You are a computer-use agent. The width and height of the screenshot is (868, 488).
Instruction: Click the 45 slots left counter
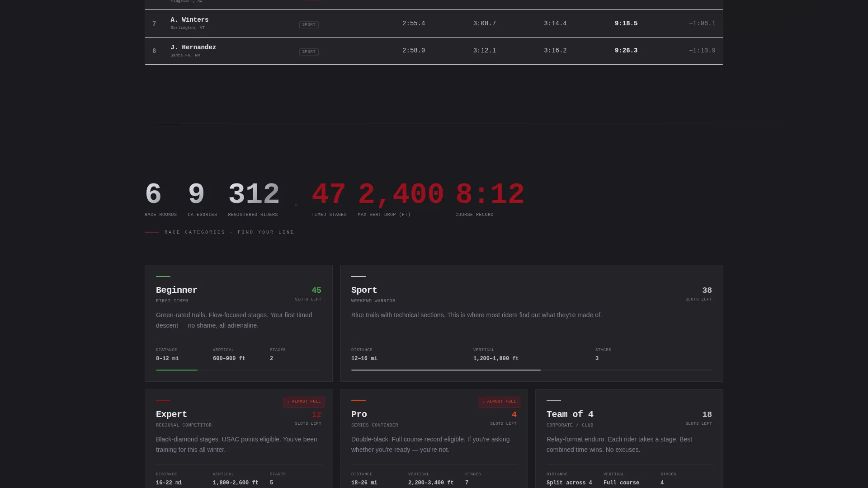click(x=308, y=294)
